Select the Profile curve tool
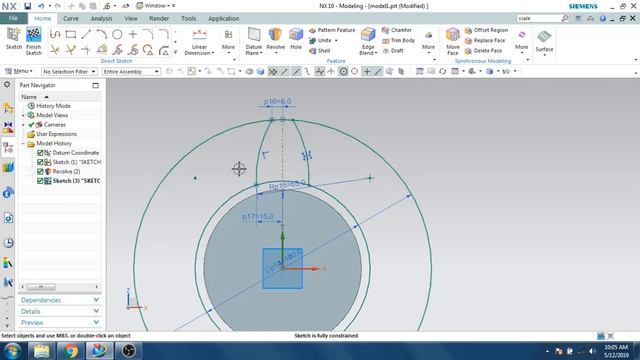The height and width of the screenshot is (360, 640). (55, 34)
